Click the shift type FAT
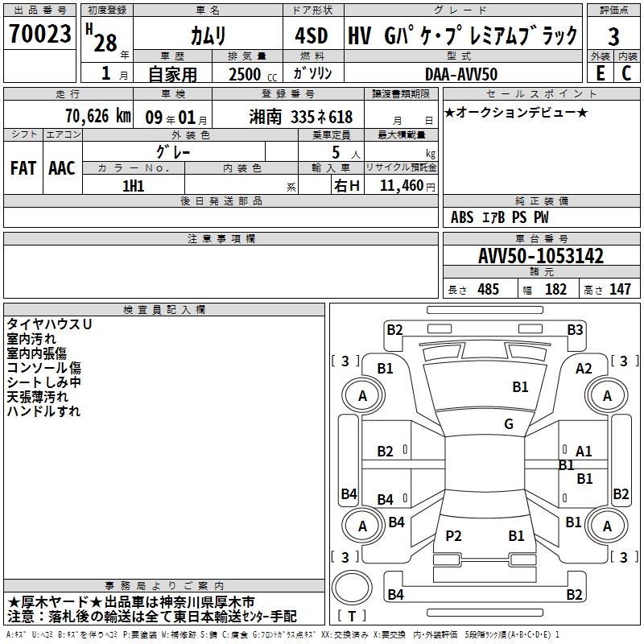The image size is (644, 644). 23,168
